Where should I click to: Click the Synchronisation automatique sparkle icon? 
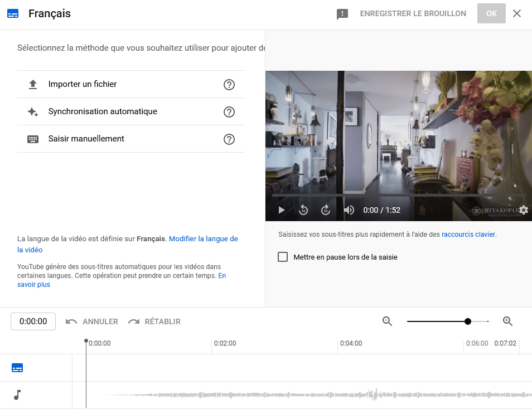click(x=33, y=111)
